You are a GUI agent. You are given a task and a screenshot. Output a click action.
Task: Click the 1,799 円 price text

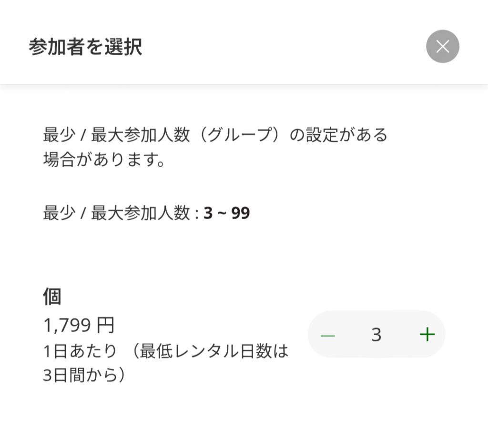(x=79, y=325)
